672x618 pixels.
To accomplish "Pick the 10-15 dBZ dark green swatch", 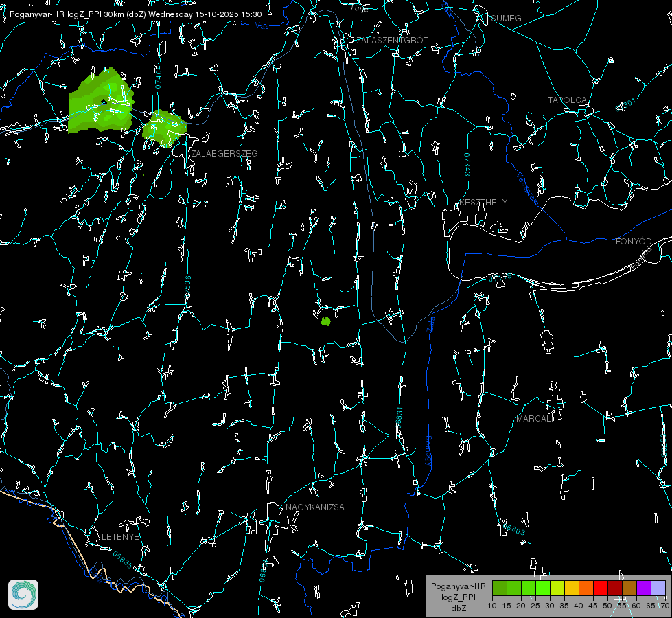I will (500, 588).
